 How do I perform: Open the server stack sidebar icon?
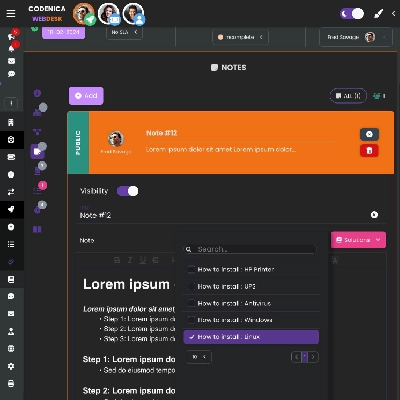11,157
